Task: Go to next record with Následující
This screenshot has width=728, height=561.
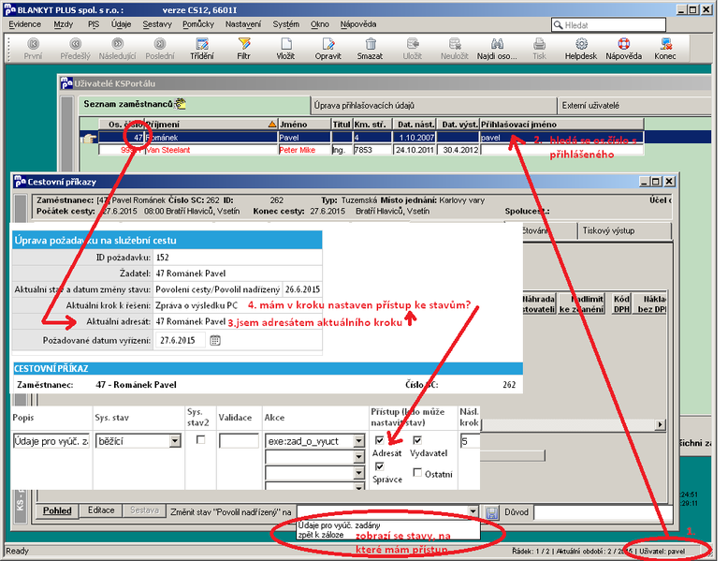Action: [118, 49]
